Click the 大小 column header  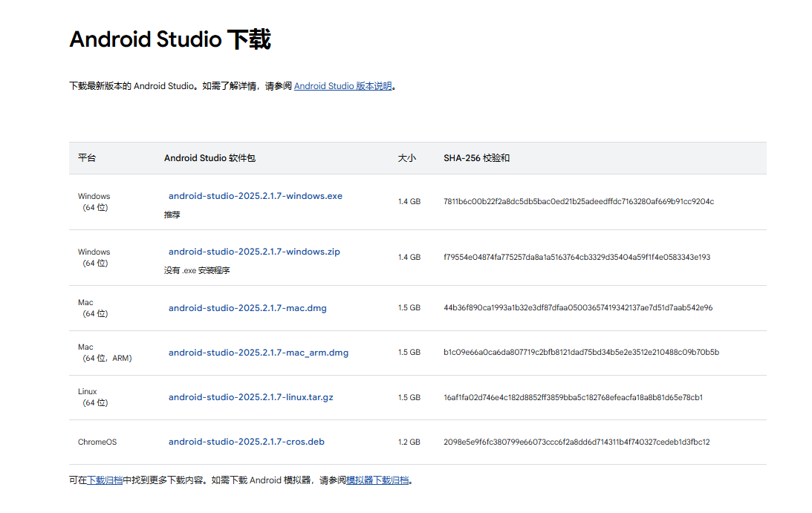click(x=406, y=158)
